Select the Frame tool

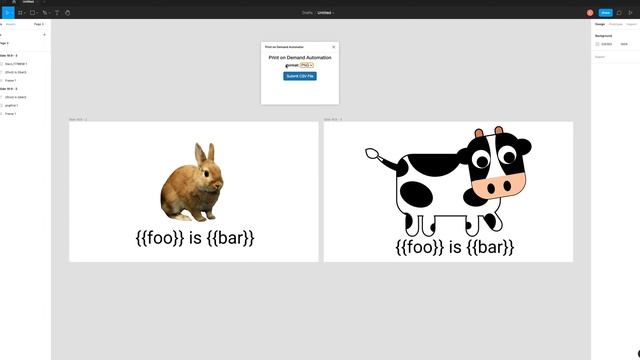[20, 13]
